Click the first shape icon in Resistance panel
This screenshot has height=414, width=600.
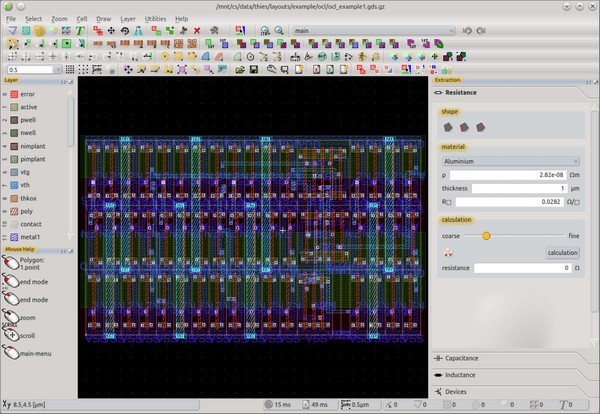[x=448, y=127]
